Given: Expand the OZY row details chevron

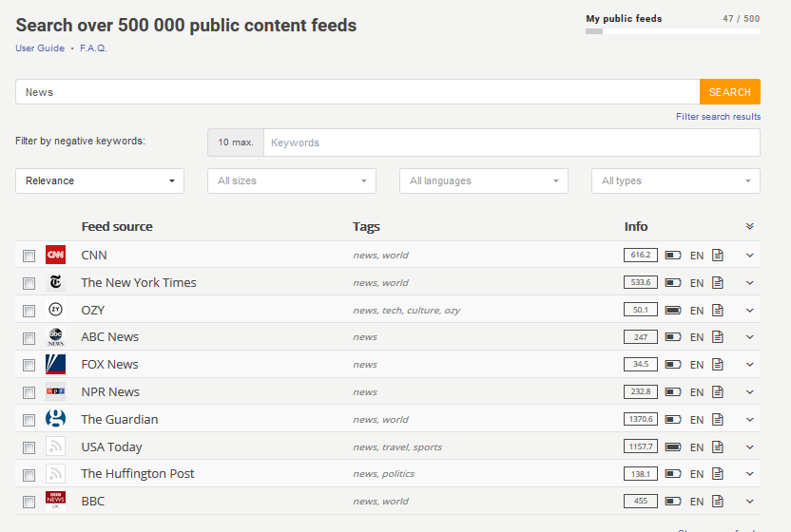Looking at the screenshot, I should click(x=749, y=310).
